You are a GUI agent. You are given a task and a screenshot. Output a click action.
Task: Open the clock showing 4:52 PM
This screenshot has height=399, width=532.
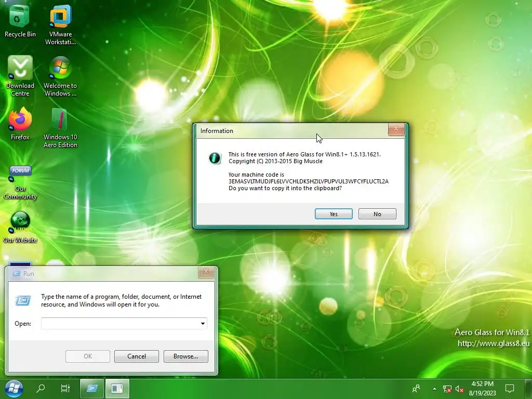[483, 389]
